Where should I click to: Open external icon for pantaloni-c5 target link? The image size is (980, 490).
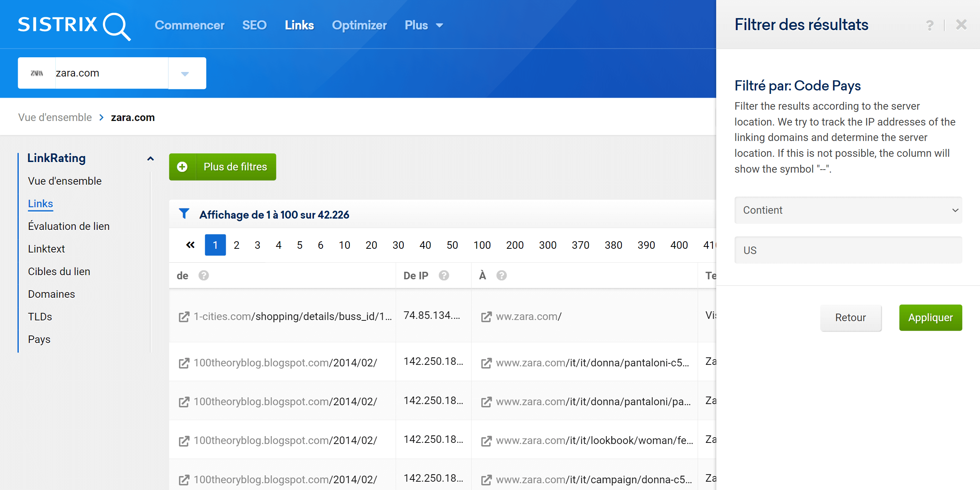click(486, 363)
